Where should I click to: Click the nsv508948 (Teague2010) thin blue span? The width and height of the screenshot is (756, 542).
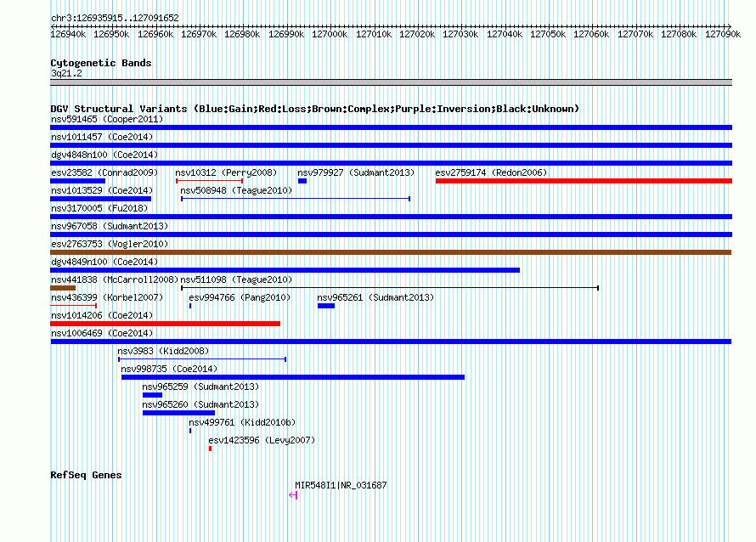pyautogui.click(x=296, y=199)
